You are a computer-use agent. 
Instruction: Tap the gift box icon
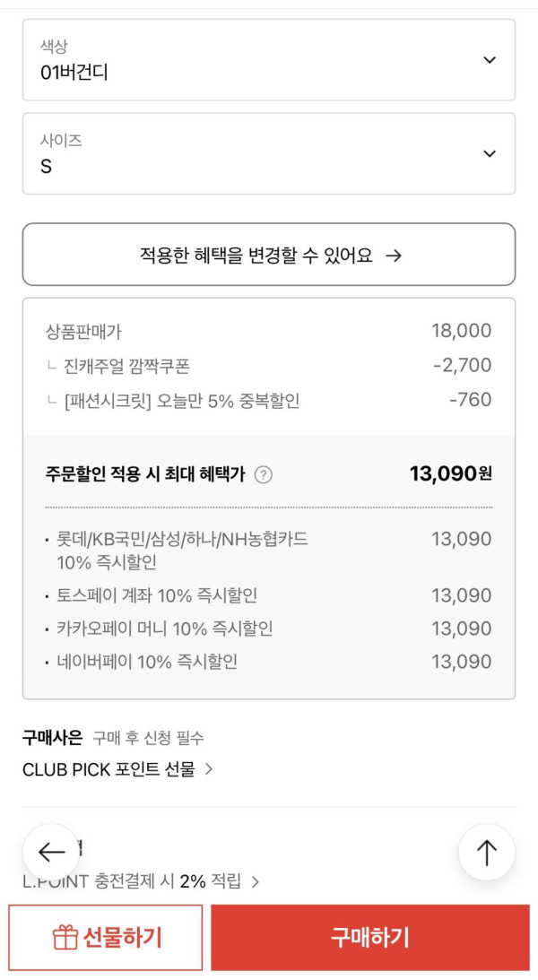tap(65, 938)
